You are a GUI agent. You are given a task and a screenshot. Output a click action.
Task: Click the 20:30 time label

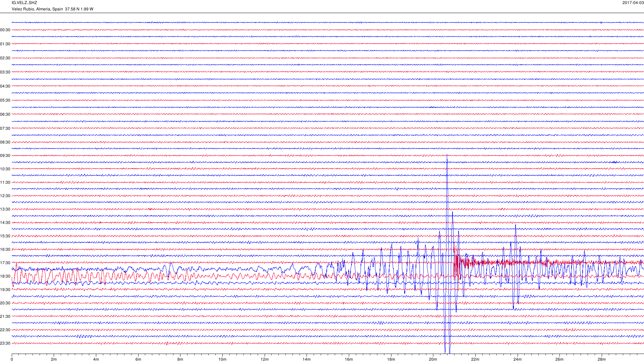[x=5, y=303]
